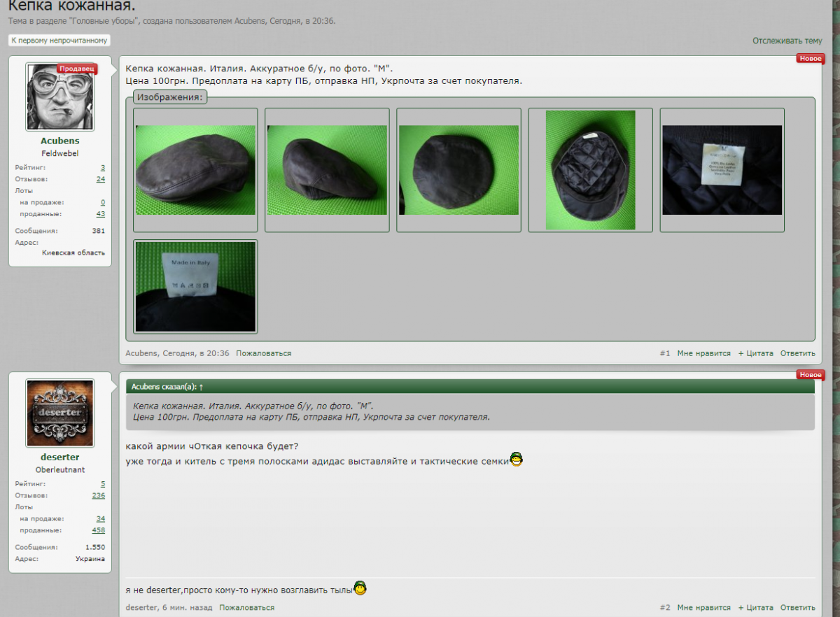Open permalink #2
Image resolution: width=840 pixels, height=617 pixels.
coord(665,608)
